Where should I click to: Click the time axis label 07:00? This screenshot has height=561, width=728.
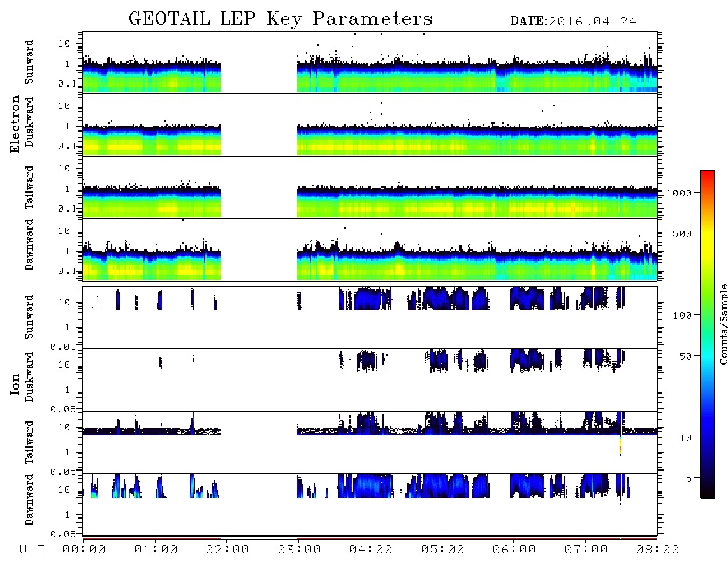tap(586, 550)
